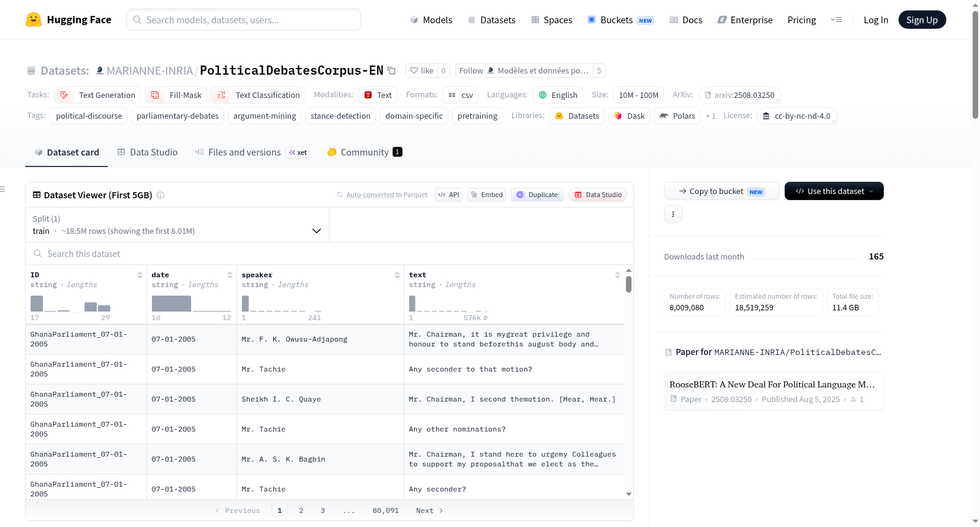Open Buckets in the top navigation
980x527 pixels.
pyautogui.click(x=620, y=20)
